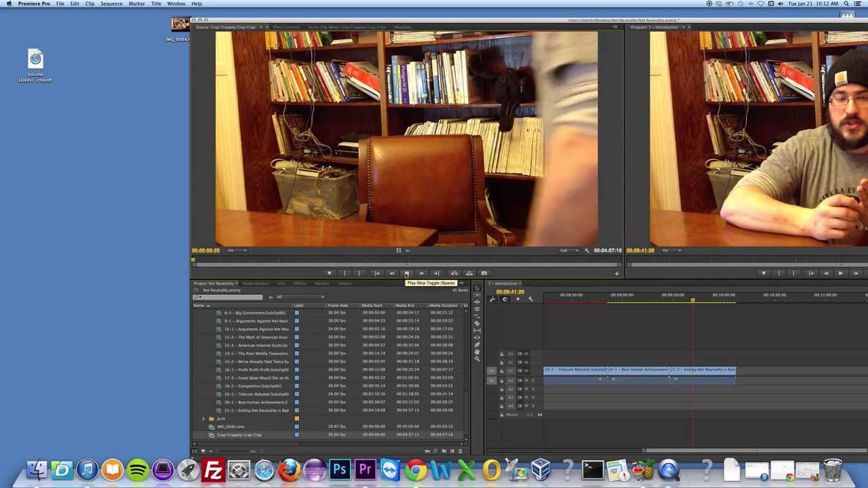Solo audio track A1
The height and width of the screenshot is (488, 868).
533,380
